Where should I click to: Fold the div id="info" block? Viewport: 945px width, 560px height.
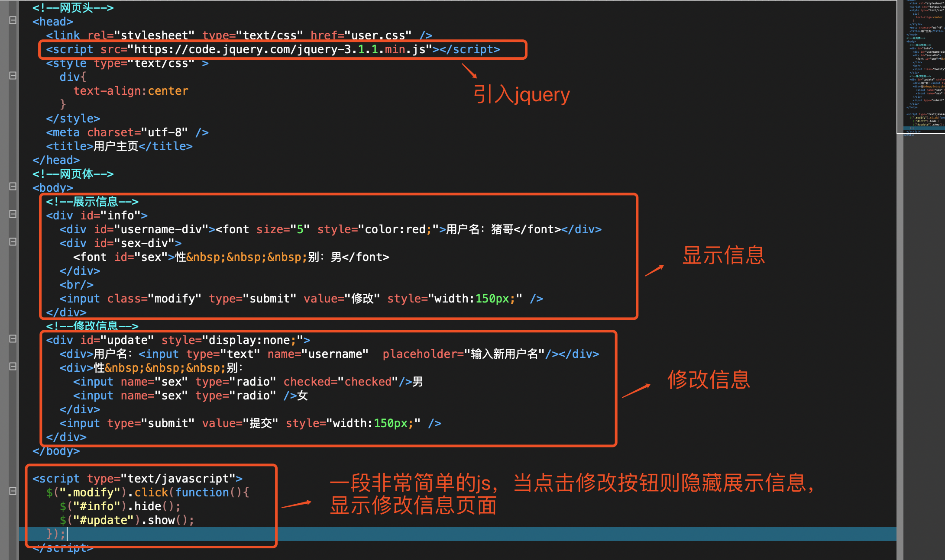click(13, 214)
